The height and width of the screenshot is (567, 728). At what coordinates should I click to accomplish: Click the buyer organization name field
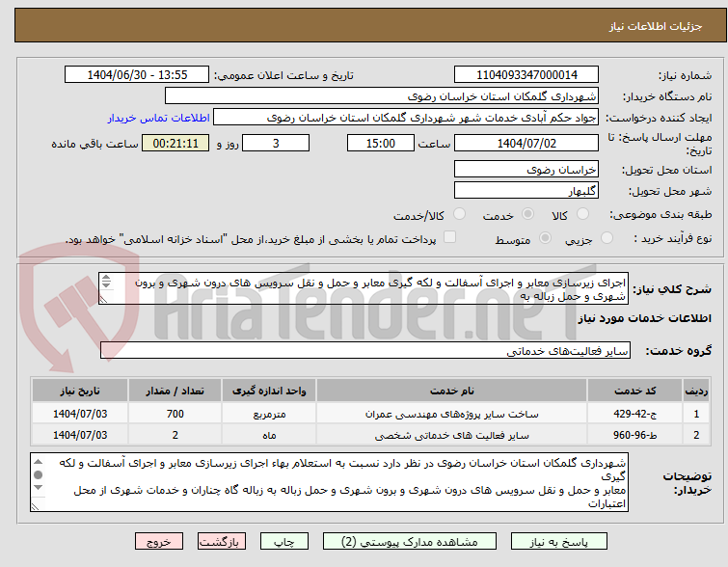[x=382, y=96]
